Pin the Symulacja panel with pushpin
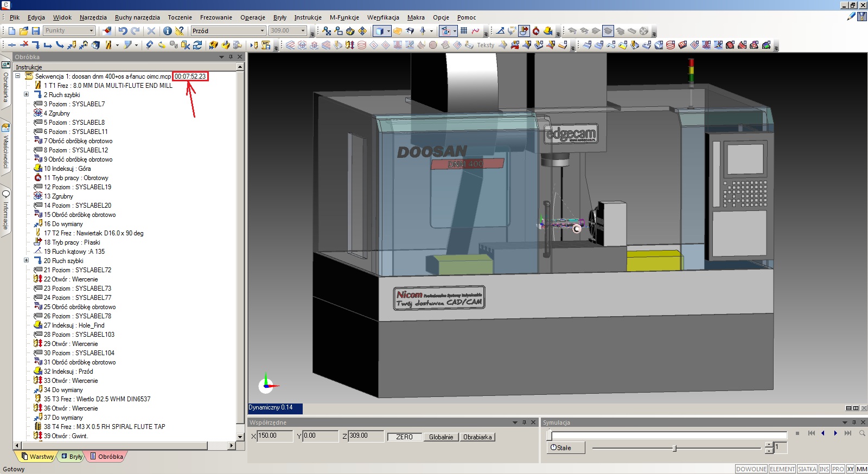868x474 pixels. [x=854, y=422]
